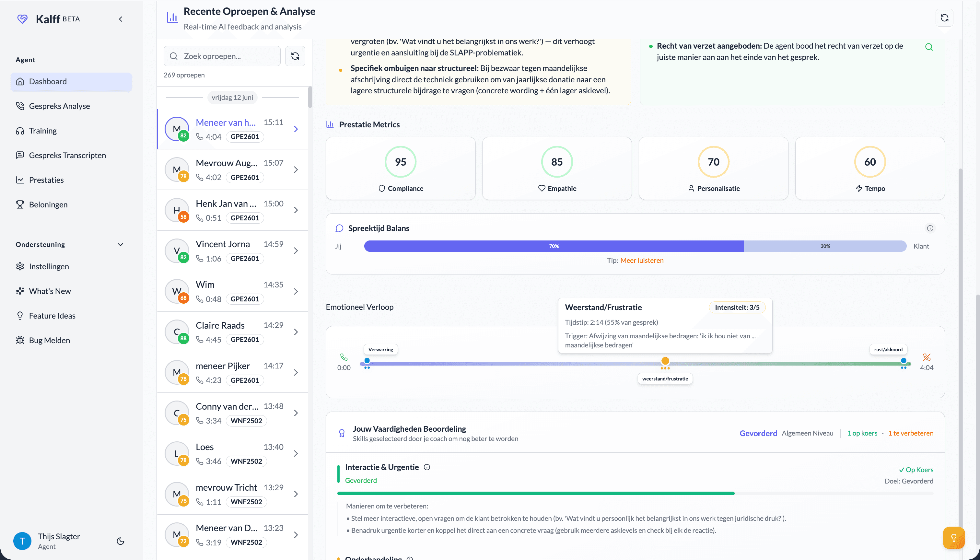Viewport: 980px width, 560px height.
Task: Refresh the call list next to search
Action: 295,56
